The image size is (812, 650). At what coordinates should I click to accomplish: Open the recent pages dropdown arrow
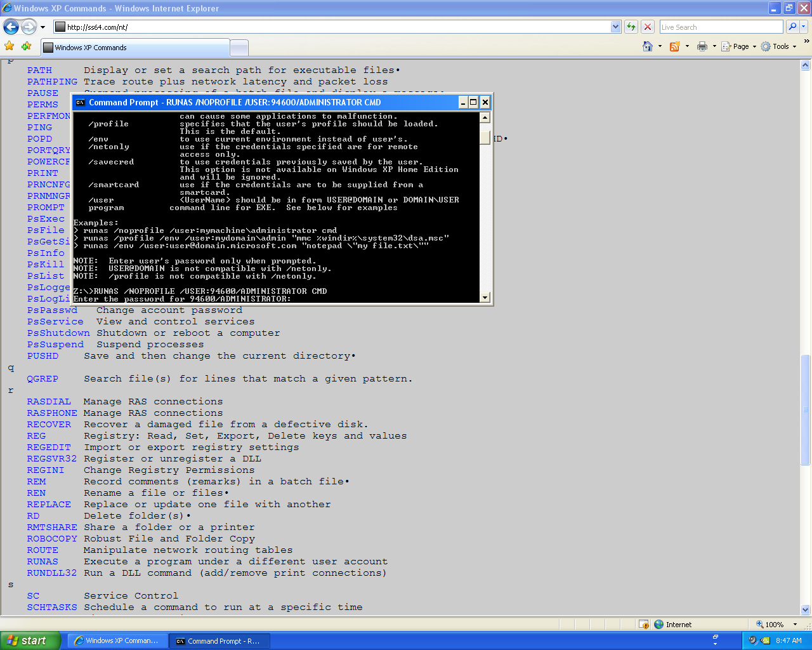pos(43,27)
